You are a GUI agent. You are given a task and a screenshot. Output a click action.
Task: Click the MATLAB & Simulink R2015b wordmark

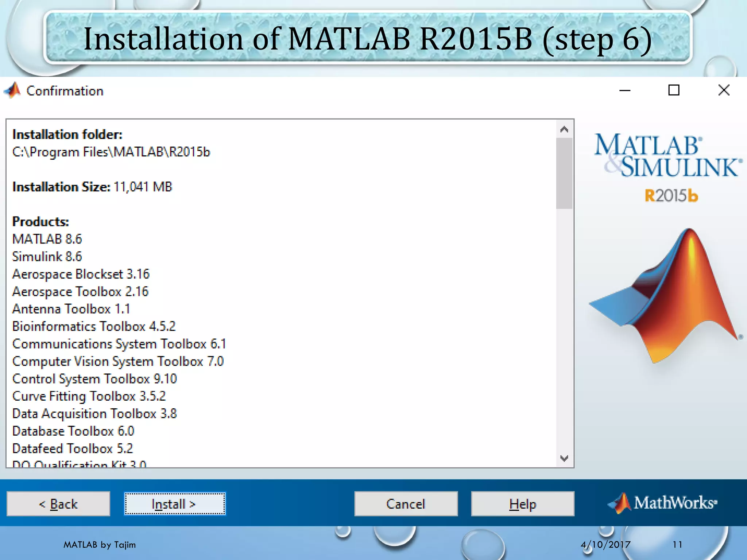pos(668,167)
